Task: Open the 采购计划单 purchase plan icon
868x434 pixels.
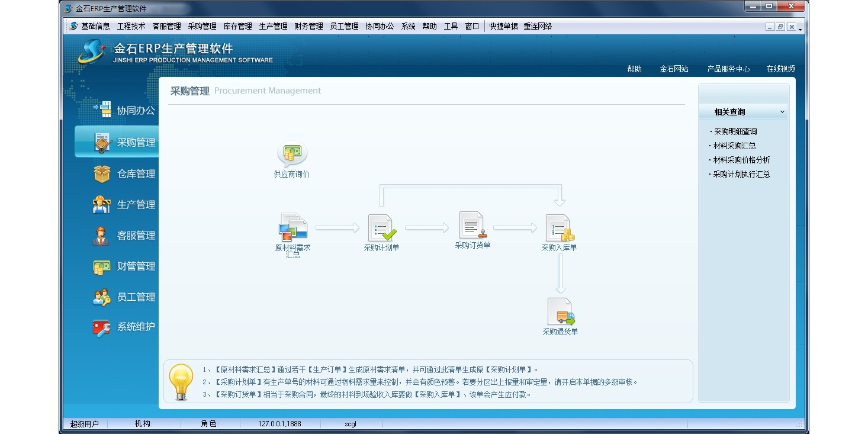Action: pos(381,228)
